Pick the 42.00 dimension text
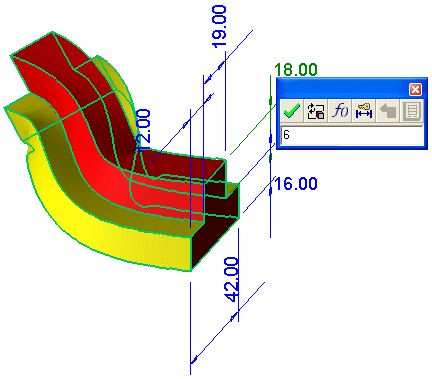The image size is (432, 379). (231, 279)
